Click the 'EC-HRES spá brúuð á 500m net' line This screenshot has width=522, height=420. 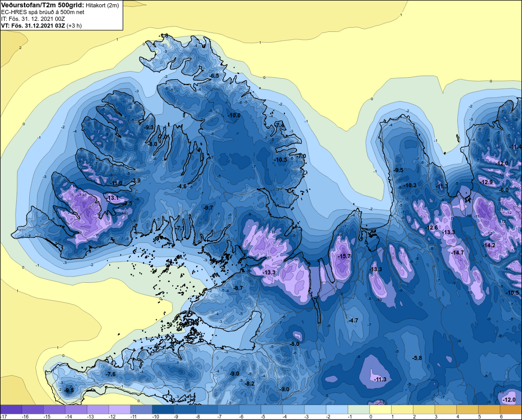point(43,12)
